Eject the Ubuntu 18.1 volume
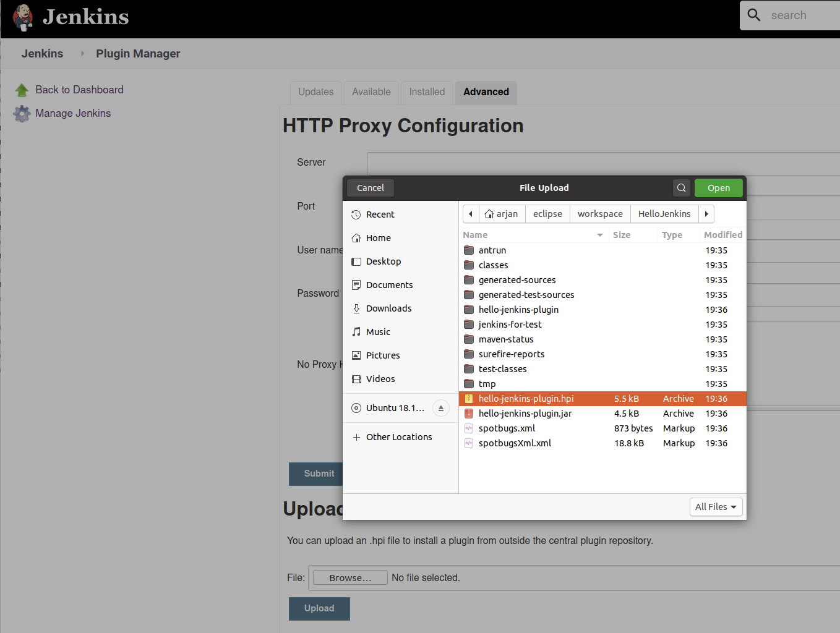Image resolution: width=840 pixels, height=633 pixels. coord(440,408)
